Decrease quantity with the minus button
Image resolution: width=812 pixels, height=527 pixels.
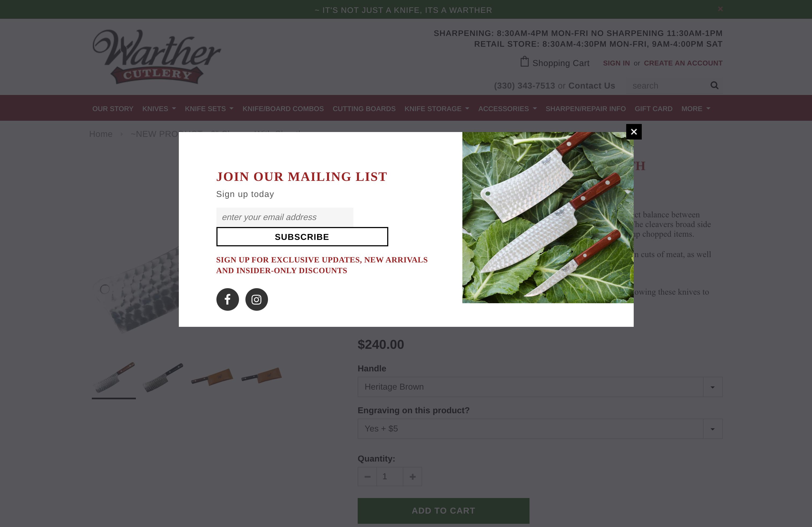367,476
